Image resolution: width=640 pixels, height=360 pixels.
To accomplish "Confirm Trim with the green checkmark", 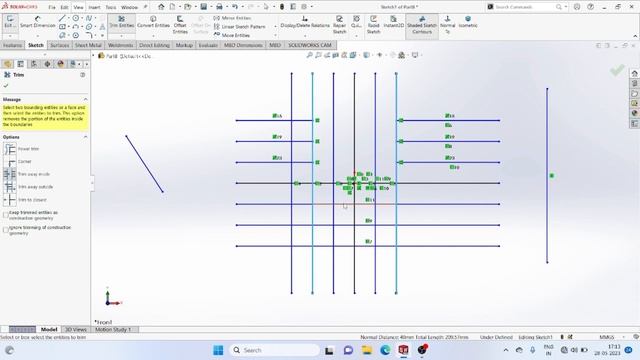I will (6, 86).
